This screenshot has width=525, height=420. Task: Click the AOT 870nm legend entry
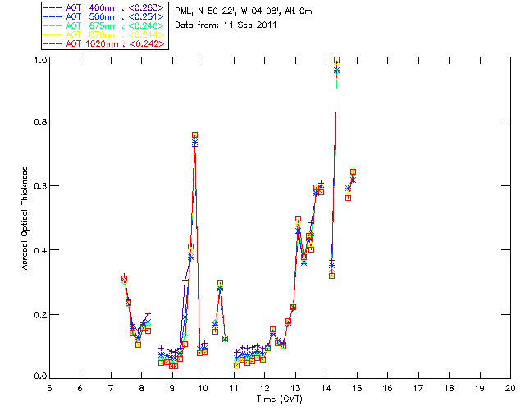pos(104,34)
